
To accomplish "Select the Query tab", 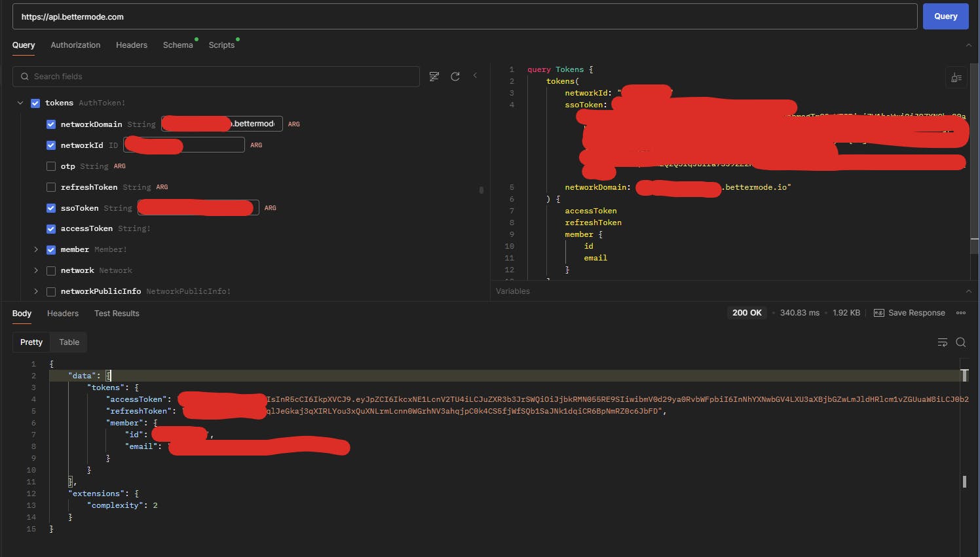I will click(x=24, y=45).
